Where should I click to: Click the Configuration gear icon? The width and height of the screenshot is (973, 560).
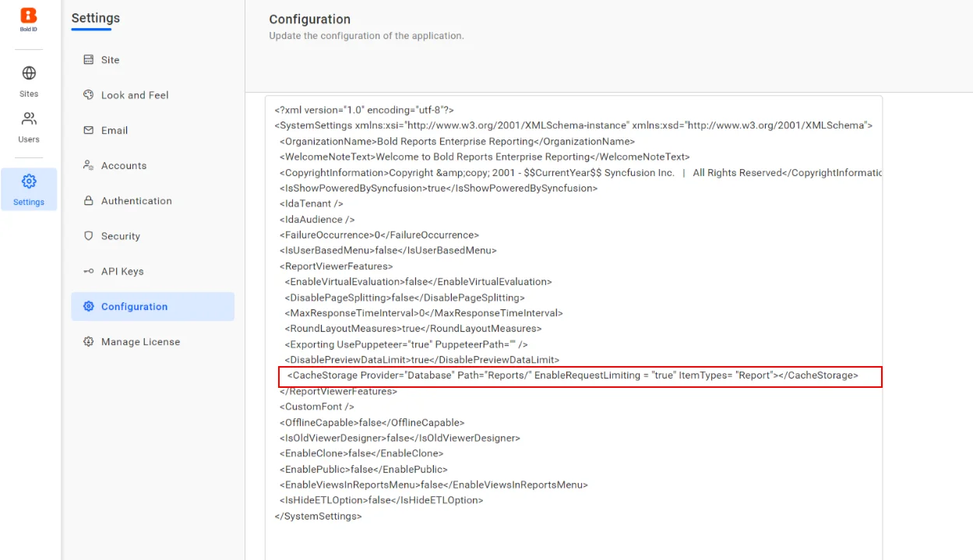coord(88,306)
